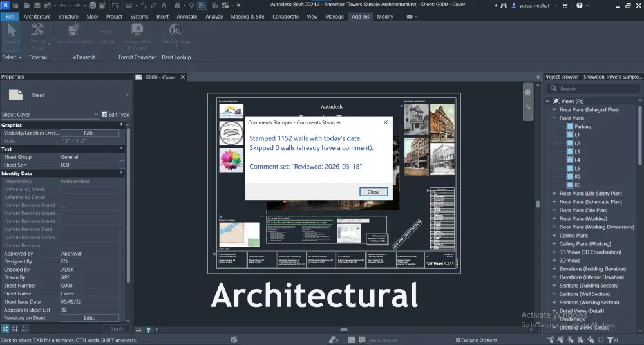Click the Open folder icon in quick access toolbar

click(x=26, y=5)
